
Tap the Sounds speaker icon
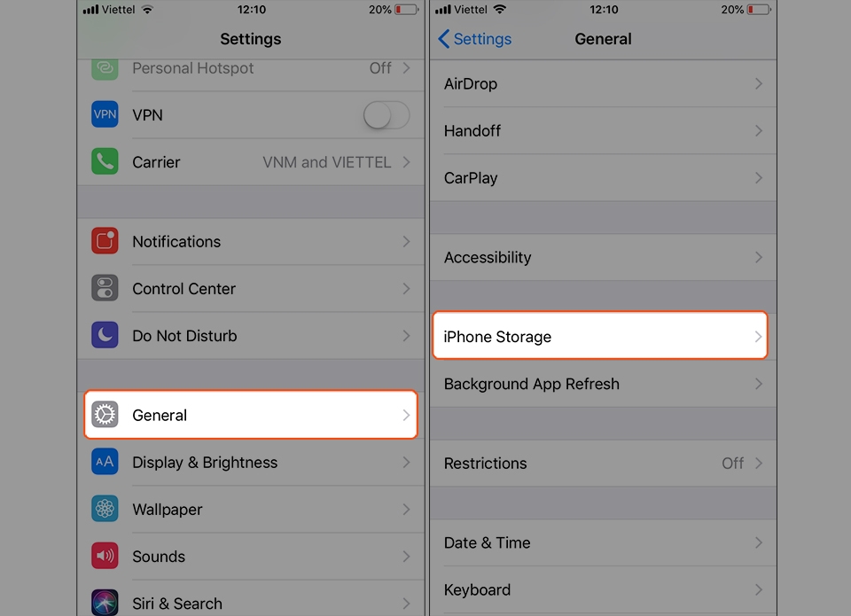[105, 556]
